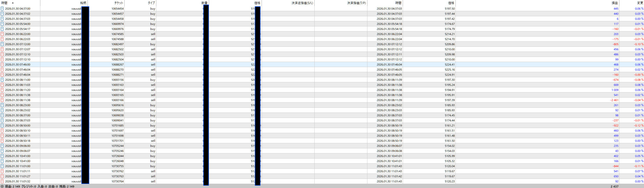Click the -0.12 % change value
Viewport: 644px width, 188px height.
(639, 126)
